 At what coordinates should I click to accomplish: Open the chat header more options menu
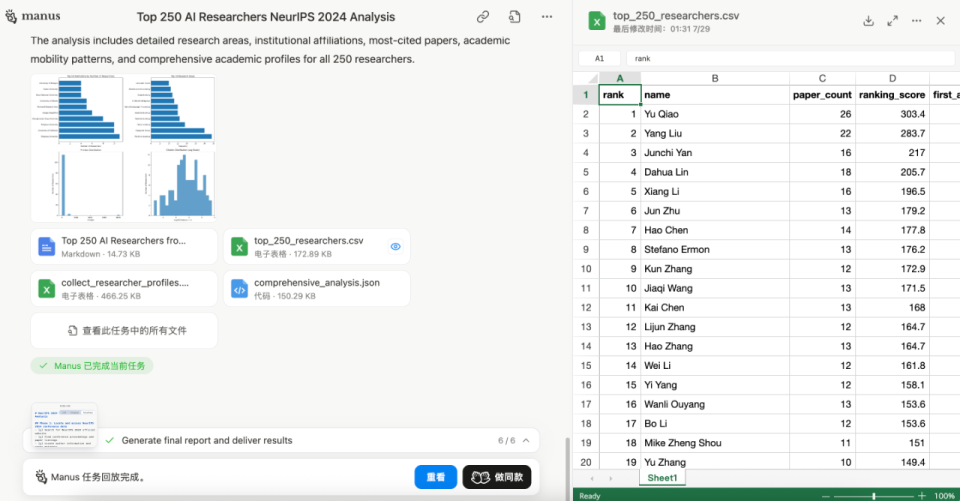click(547, 17)
